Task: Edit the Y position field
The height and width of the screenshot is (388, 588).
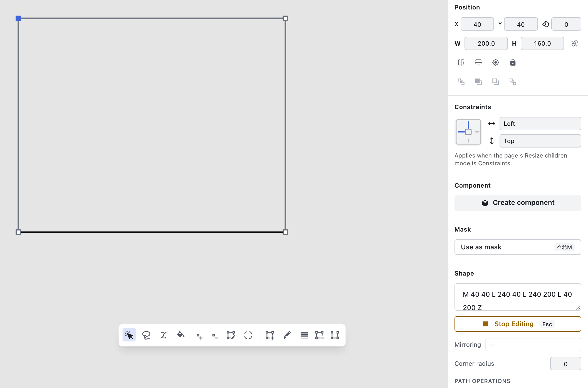Action: 521,24
